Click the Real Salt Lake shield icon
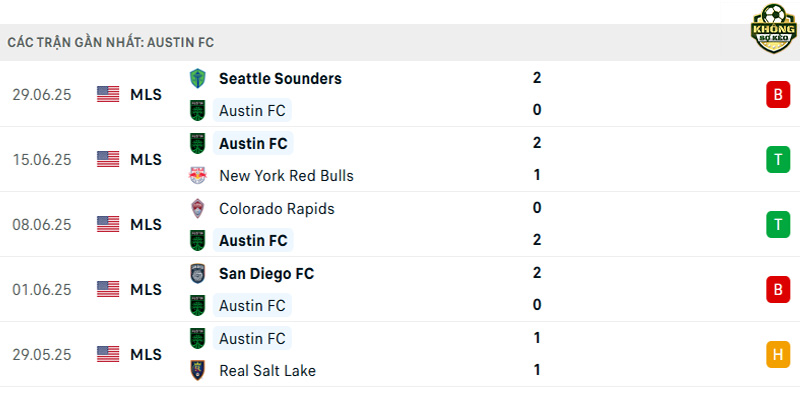Screen dimensions: 800x400 point(197,370)
